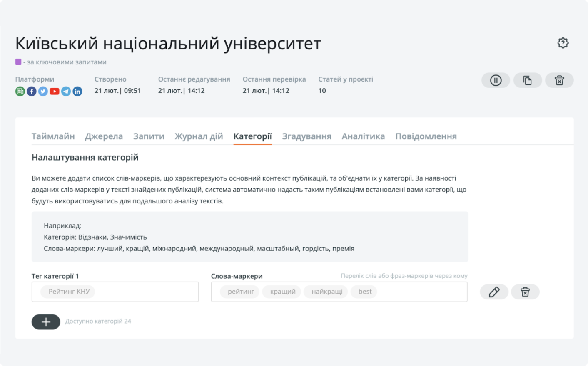The width and height of the screenshot is (588, 366).
Task: Delete category 1 with trash icon
Action: click(x=525, y=292)
